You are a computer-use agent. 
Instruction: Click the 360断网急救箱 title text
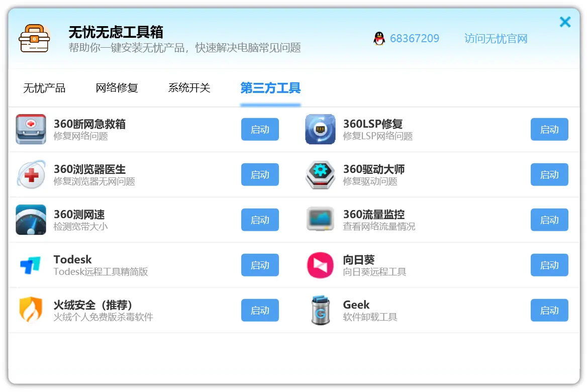click(x=89, y=124)
